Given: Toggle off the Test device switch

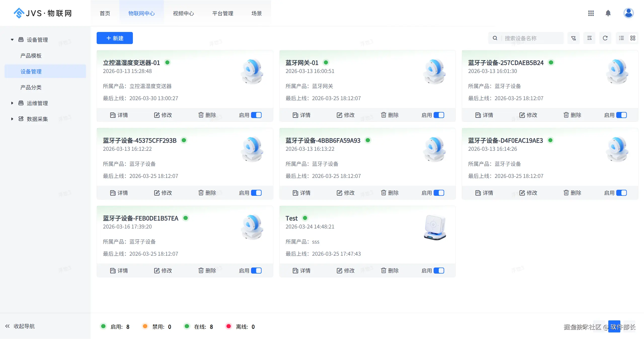Looking at the screenshot, I should (439, 271).
